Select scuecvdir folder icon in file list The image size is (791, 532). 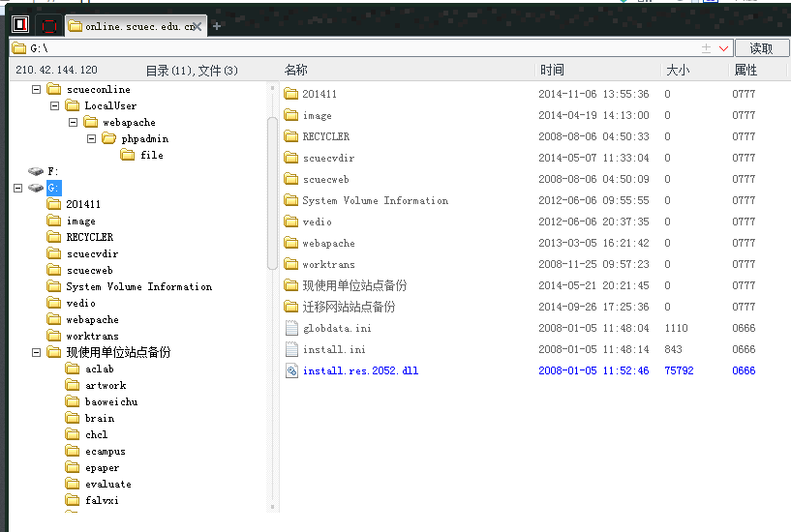point(291,158)
